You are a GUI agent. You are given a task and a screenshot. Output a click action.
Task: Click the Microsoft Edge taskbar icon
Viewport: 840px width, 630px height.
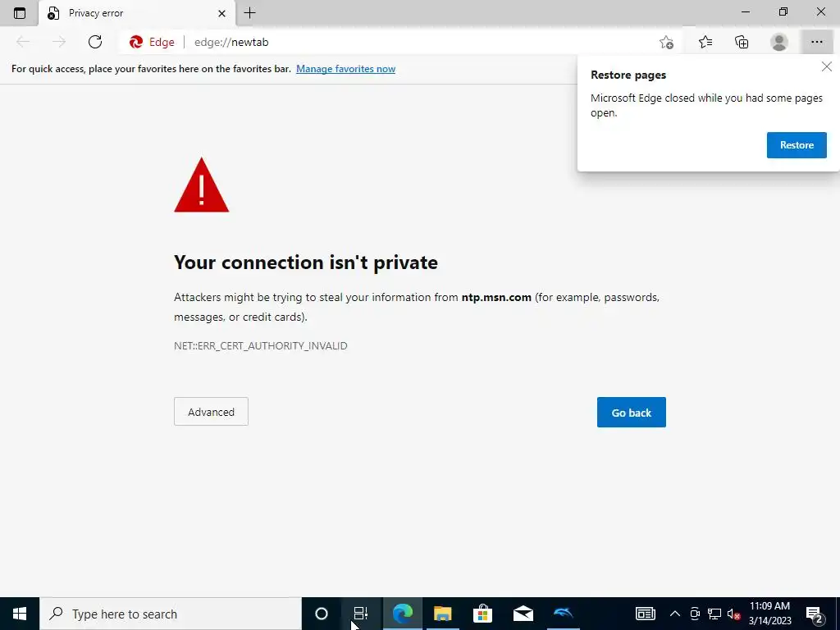(402, 614)
